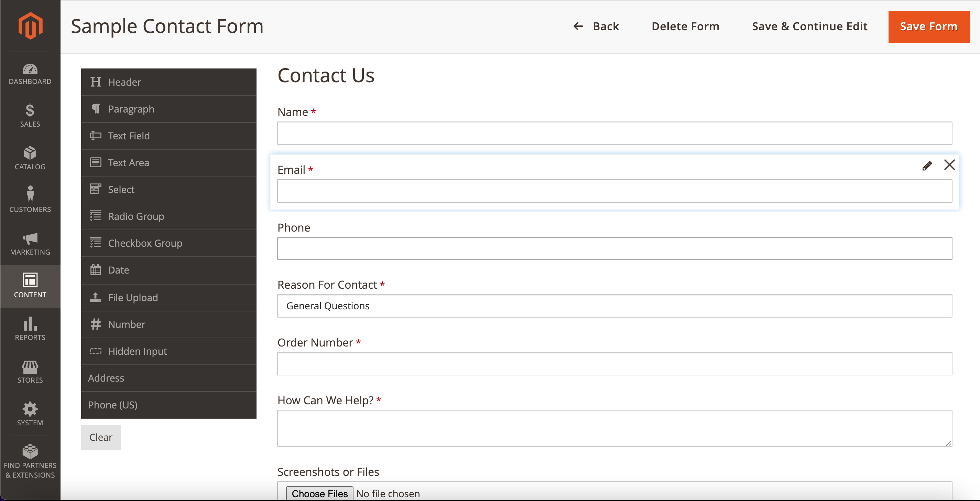
Task: Open the Reason For Contact dropdown
Action: (x=614, y=306)
